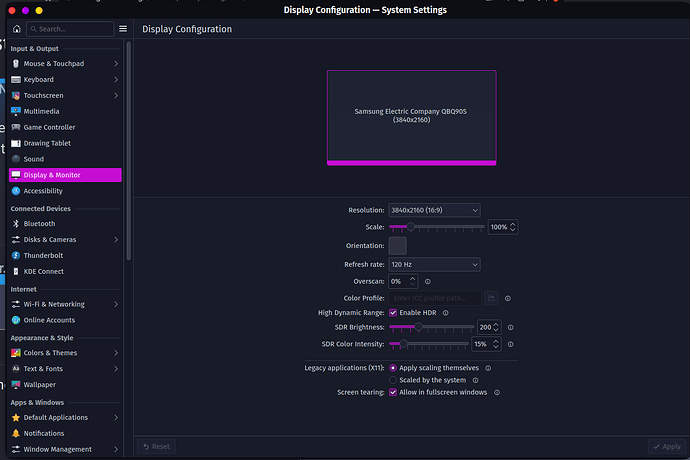Image resolution: width=690 pixels, height=460 pixels.
Task: Click the Scale percentage spinbox
Action: (x=503, y=227)
